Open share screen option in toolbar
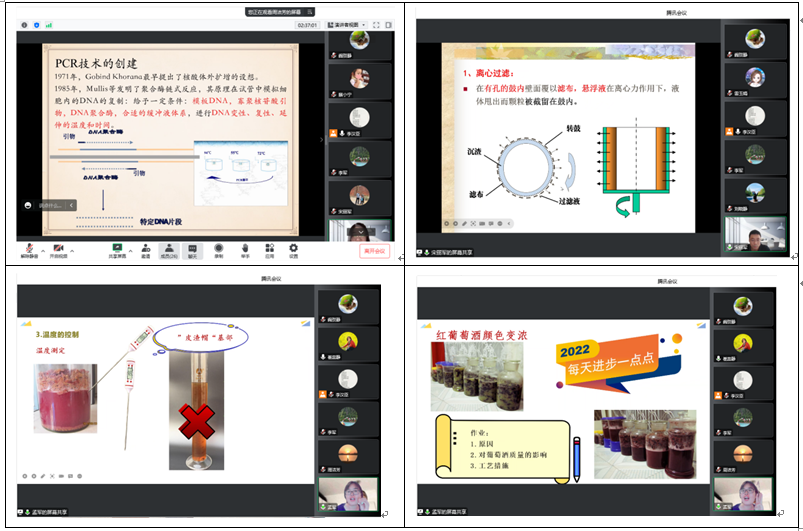 pyautogui.click(x=117, y=248)
